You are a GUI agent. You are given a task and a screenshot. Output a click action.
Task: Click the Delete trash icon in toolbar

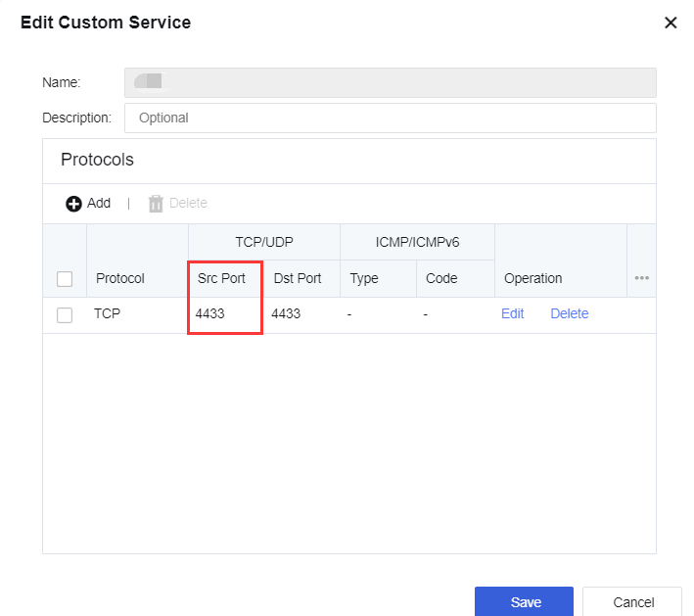tap(156, 204)
